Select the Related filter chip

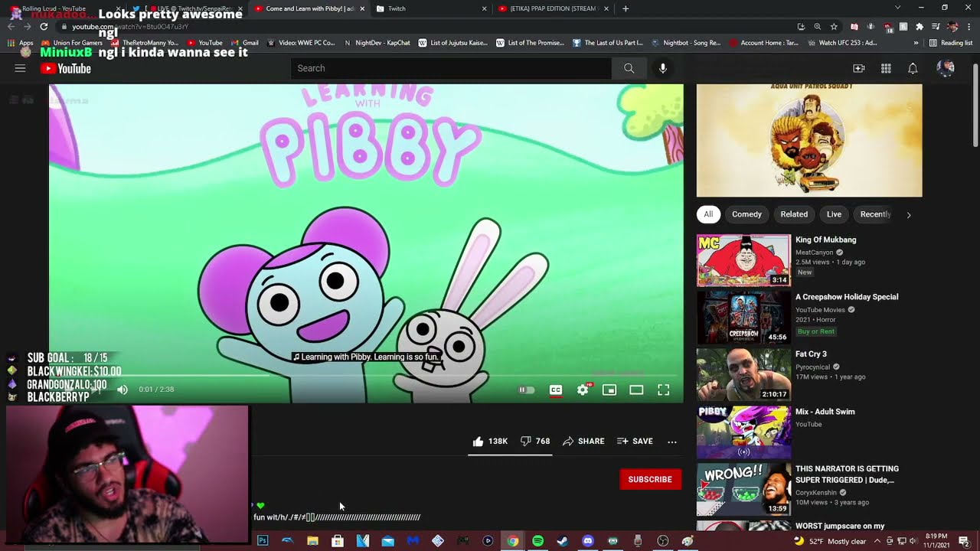pyautogui.click(x=794, y=214)
